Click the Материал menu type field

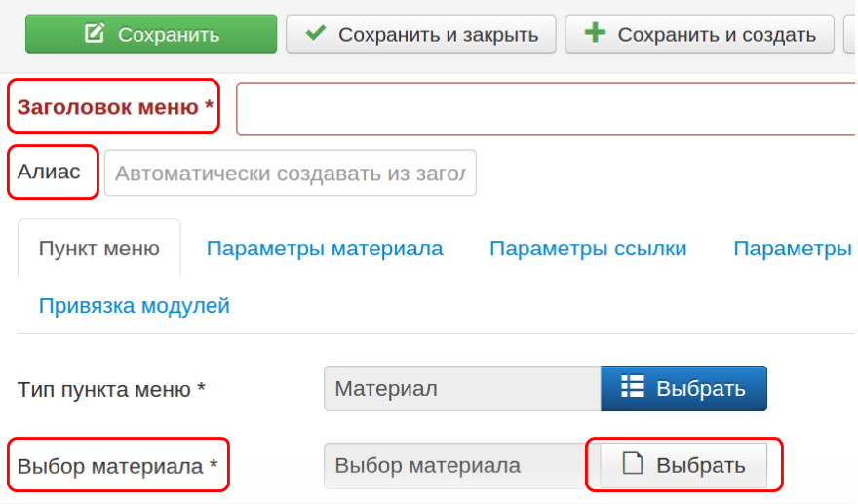[461, 389]
